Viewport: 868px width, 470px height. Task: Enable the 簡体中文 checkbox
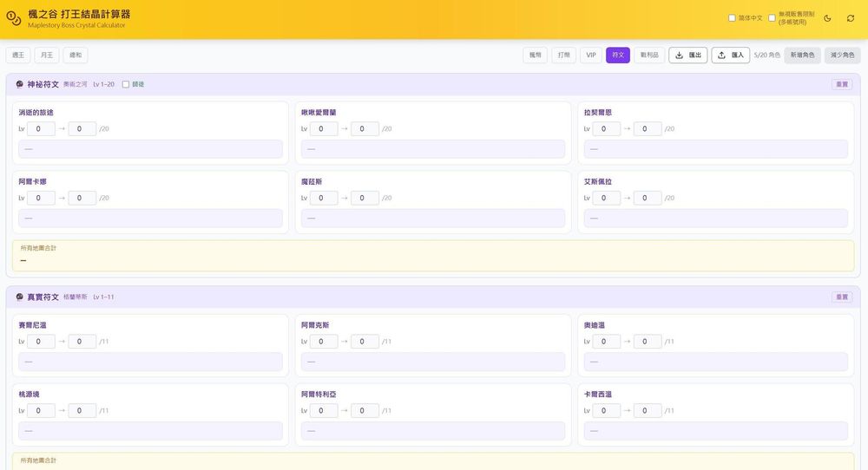[732, 18]
